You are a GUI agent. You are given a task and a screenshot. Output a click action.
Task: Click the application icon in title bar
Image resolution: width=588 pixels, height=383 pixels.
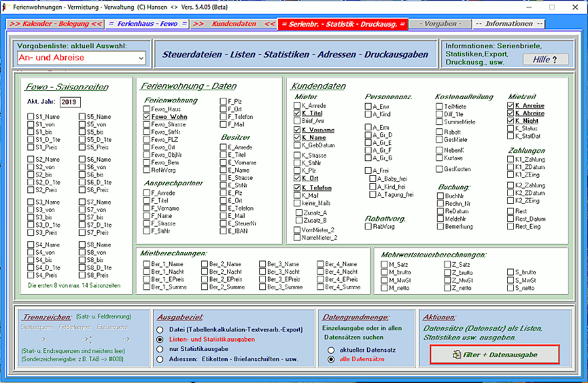point(7,6)
